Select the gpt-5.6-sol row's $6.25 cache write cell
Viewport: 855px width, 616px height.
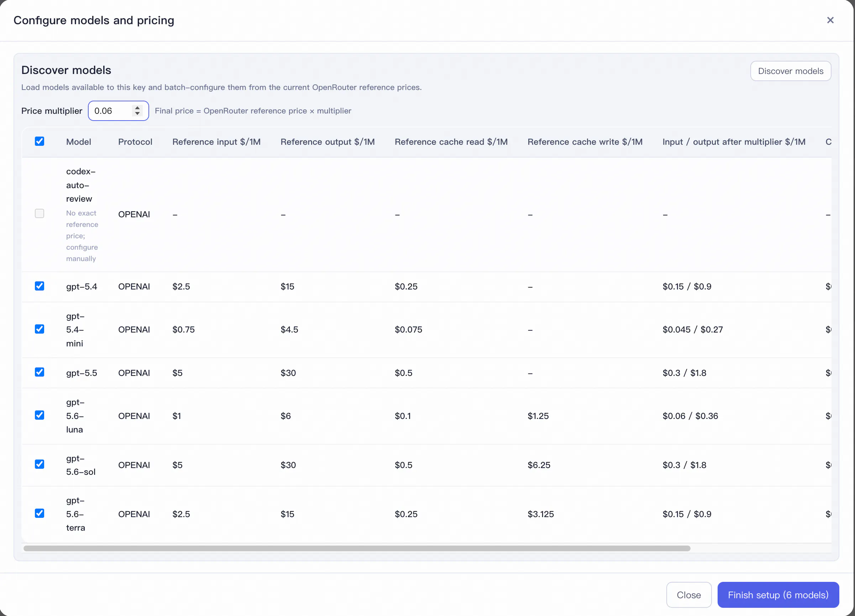[x=539, y=465]
